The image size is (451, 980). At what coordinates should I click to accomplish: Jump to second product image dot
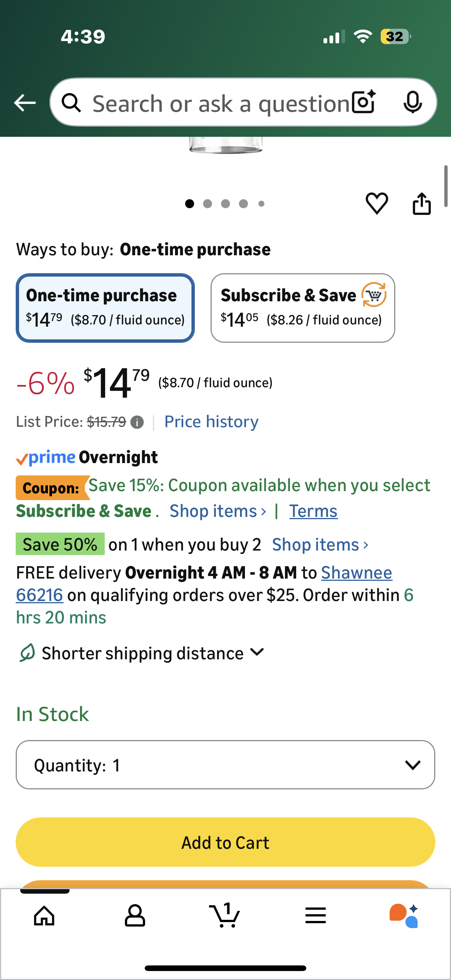coord(208,204)
